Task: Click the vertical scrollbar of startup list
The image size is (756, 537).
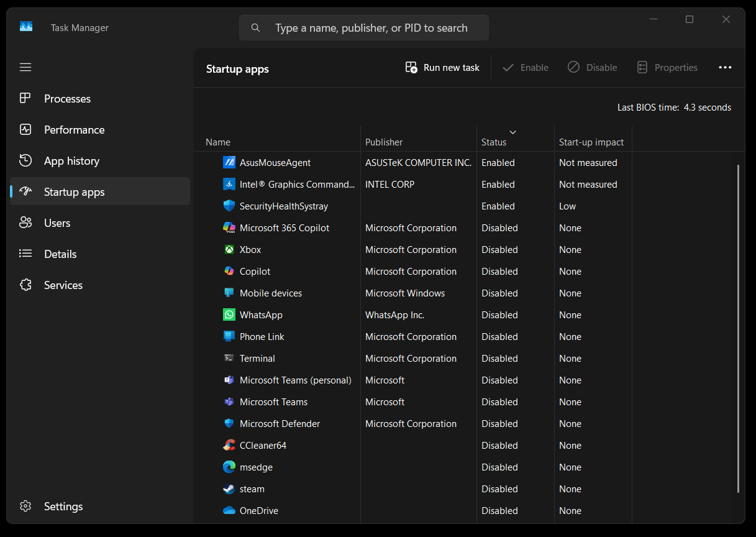Action: [x=738, y=328]
